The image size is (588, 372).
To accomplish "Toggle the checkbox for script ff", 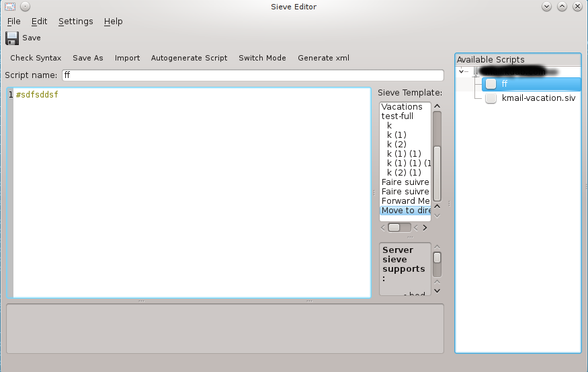I will tap(491, 84).
